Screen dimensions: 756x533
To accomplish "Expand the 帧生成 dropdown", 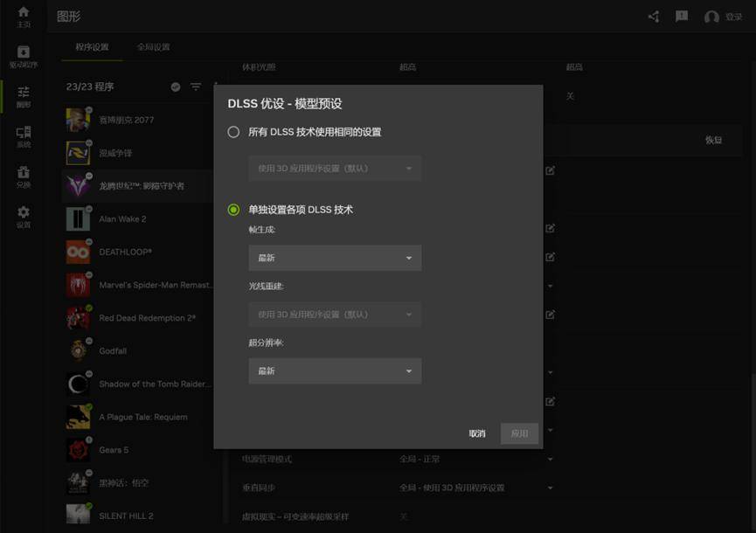I will click(x=335, y=258).
